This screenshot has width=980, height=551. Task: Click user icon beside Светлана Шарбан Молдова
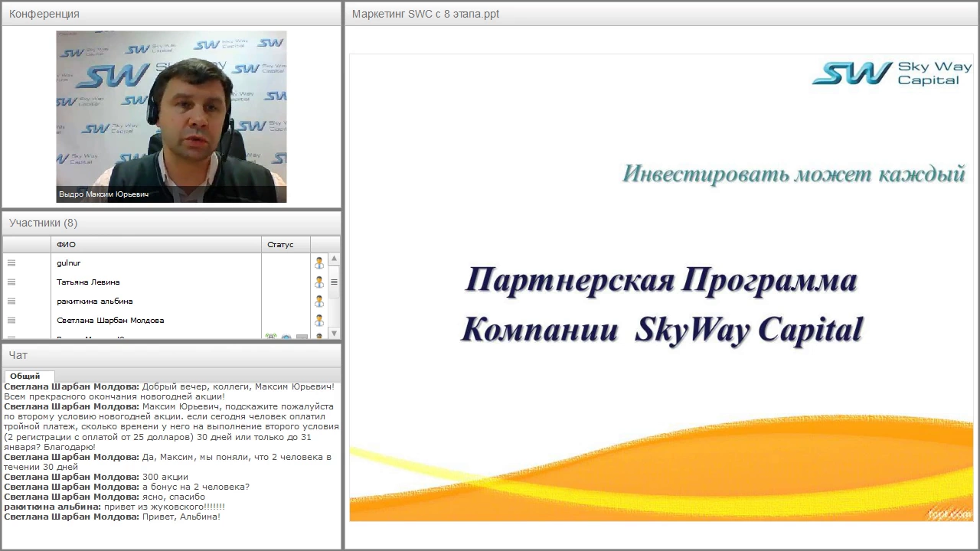(x=319, y=321)
